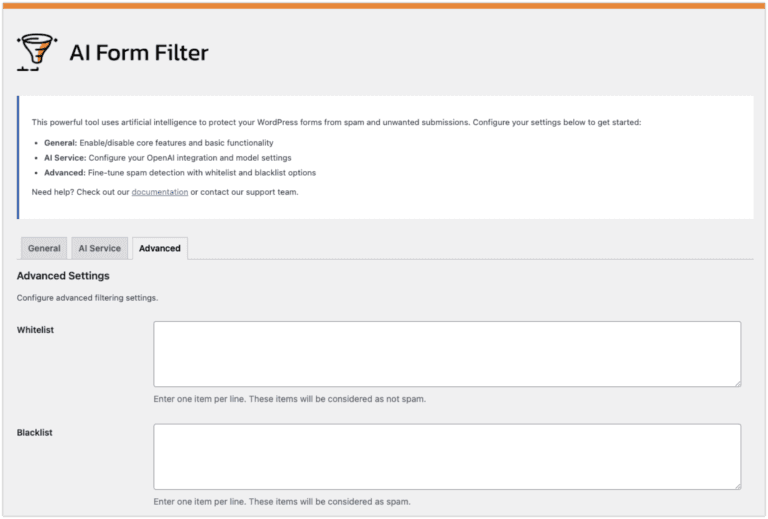Screen dimensions: 768x519
Task: Click the 'Advanced:' bullet item text
Action: 180,173
